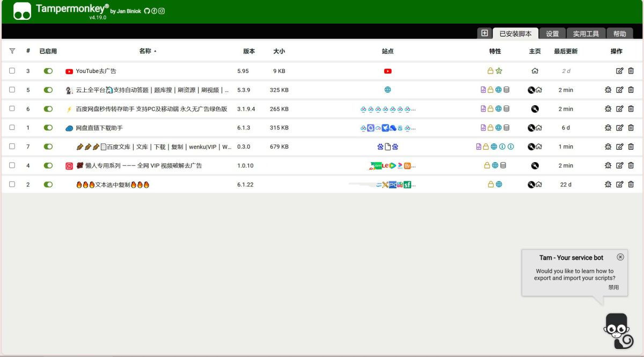
Task: Click the Tam monkey mascot
Action: pos(619,331)
